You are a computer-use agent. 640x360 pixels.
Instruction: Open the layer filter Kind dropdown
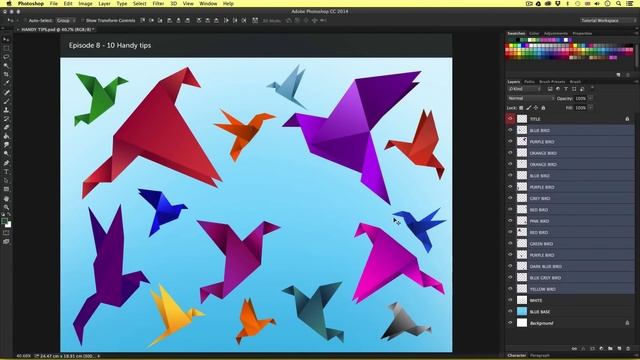point(524,89)
